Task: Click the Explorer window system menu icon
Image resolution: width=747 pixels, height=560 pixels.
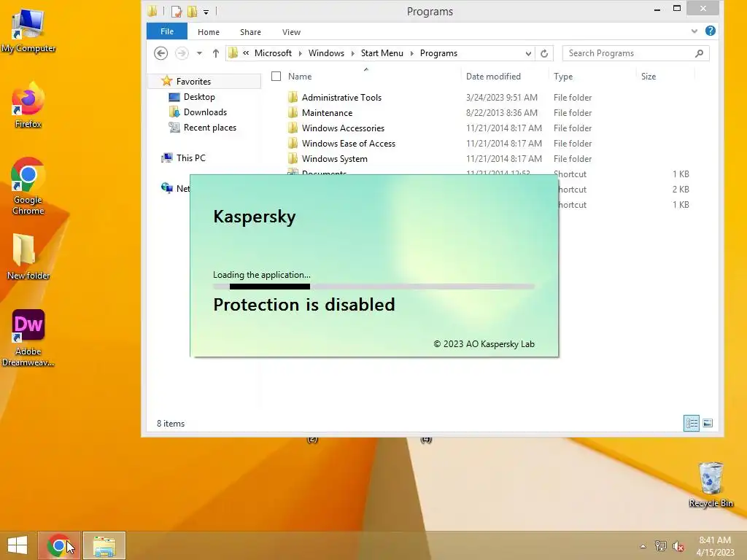Action: pos(152,12)
